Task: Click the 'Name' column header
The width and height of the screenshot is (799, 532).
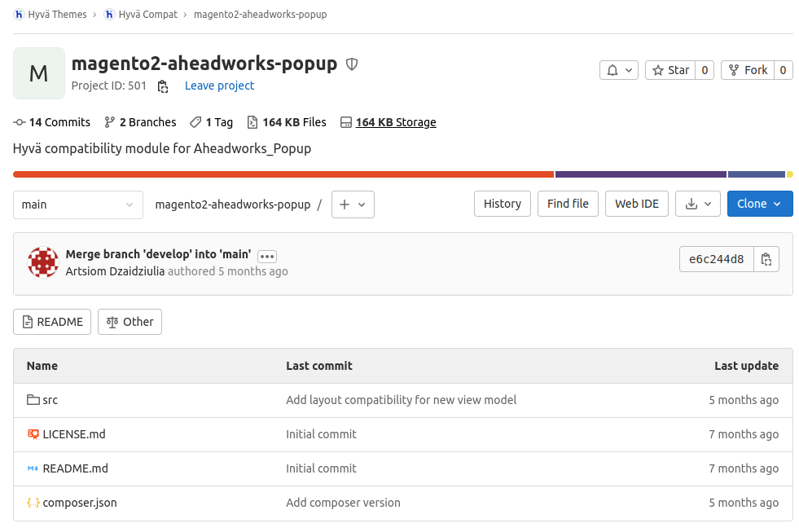Action: click(42, 366)
